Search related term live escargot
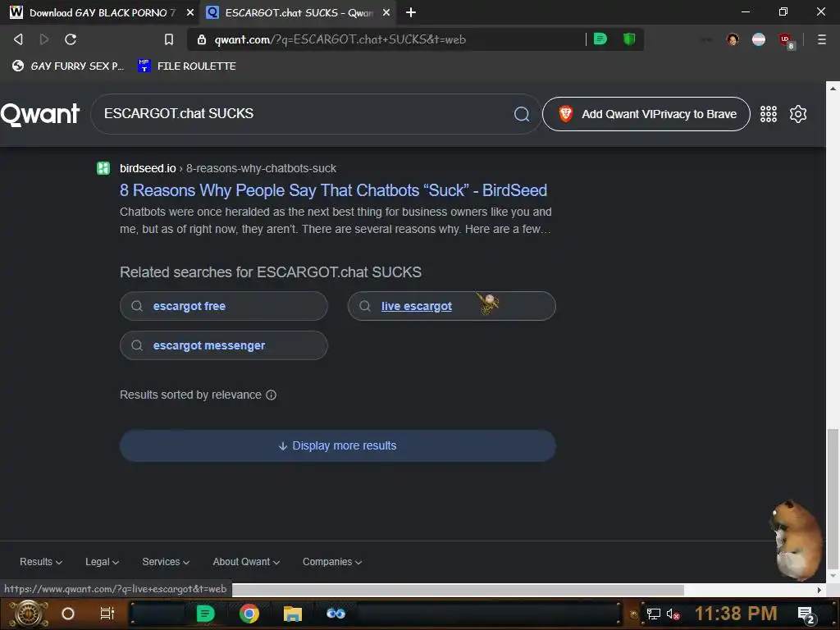The height and width of the screenshot is (630, 840). (452, 306)
